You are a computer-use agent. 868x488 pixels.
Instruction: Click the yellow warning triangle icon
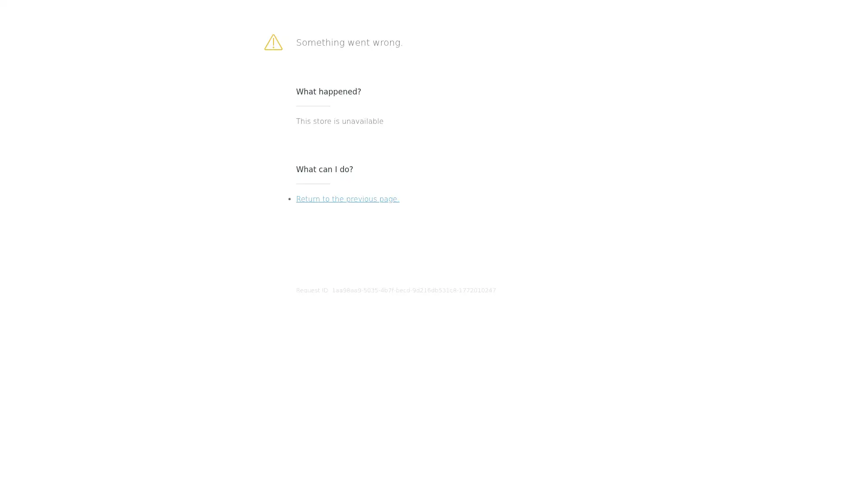point(273,42)
